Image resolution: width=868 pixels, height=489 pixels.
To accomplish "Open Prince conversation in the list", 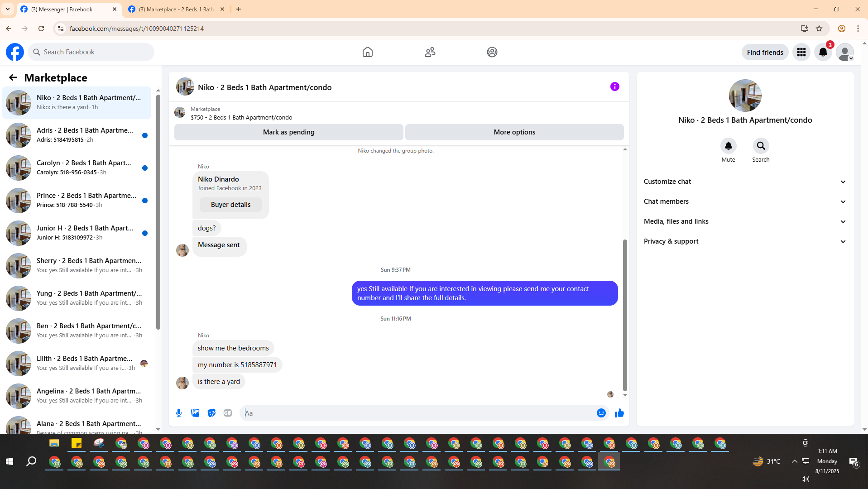I will click(x=77, y=200).
